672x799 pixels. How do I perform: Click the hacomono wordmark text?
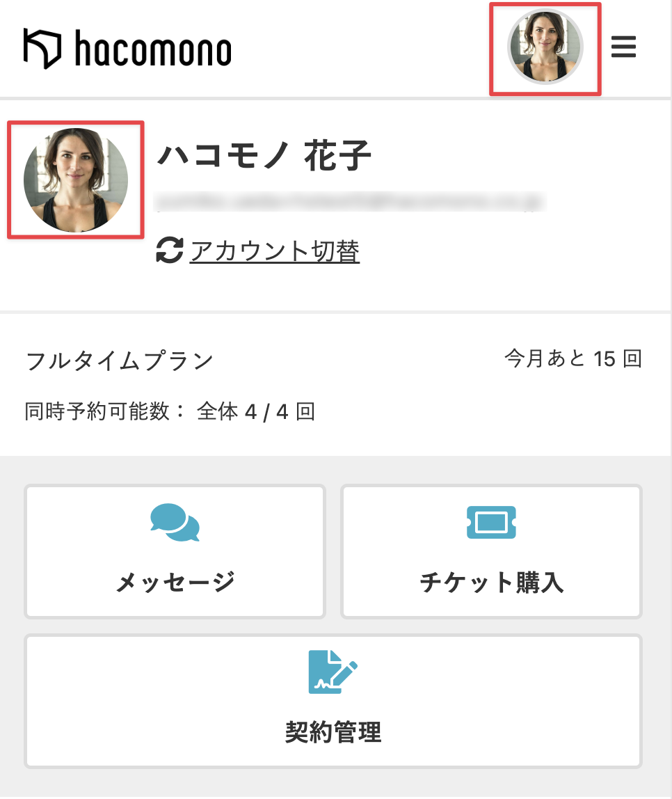click(x=152, y=50)
